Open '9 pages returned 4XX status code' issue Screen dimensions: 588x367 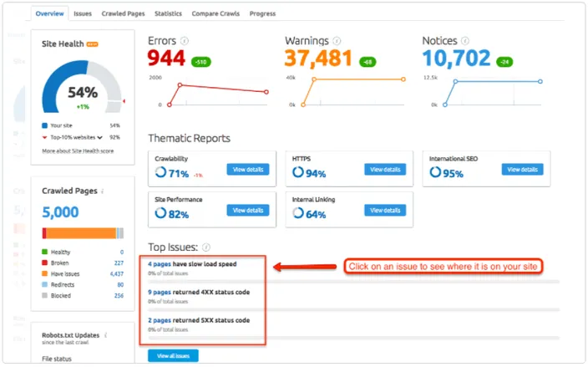(199, 292)
